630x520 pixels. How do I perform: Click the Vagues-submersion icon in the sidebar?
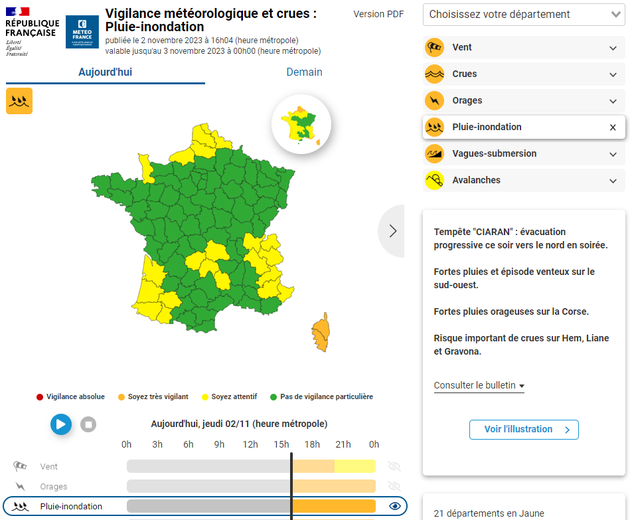pyautogui.click(x=434, y=154)
